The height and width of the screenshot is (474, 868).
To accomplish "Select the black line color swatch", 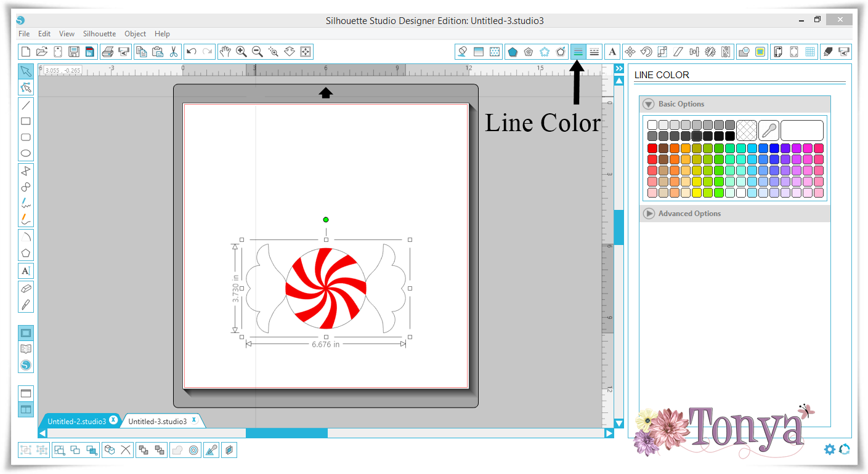I will pos(730,136).
